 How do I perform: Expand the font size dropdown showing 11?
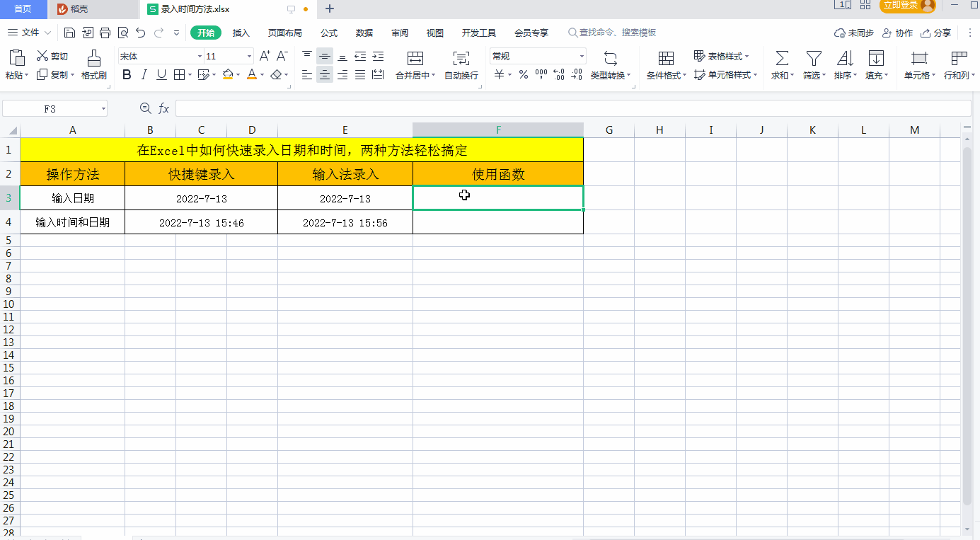[x=248, y=55]
